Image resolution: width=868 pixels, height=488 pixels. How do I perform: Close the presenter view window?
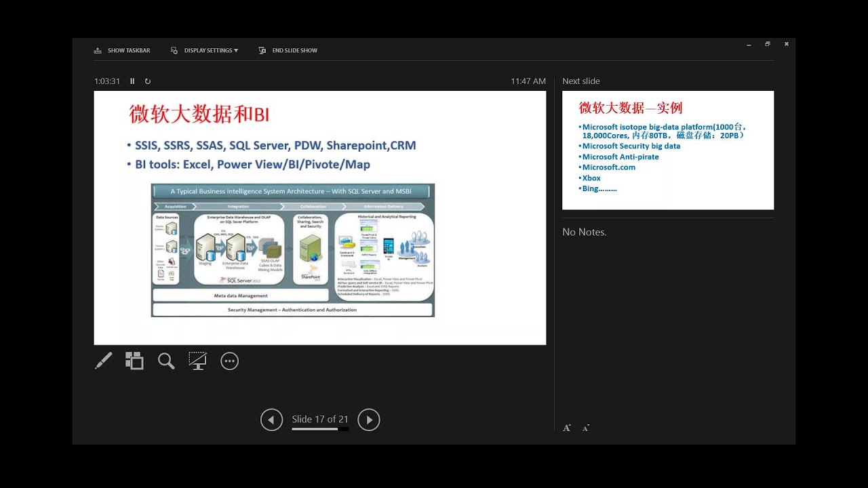(x=787, y=44)
